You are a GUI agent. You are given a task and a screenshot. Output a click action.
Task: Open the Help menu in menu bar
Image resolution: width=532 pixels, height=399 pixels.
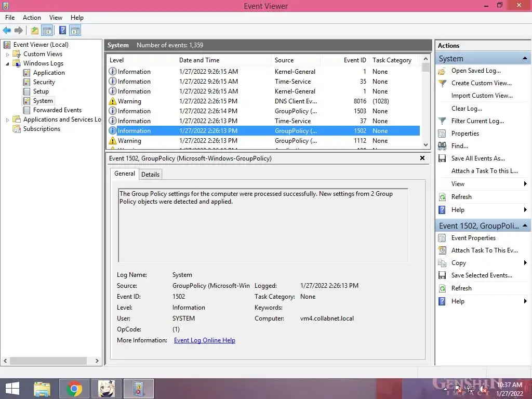(x=77, y=18)
